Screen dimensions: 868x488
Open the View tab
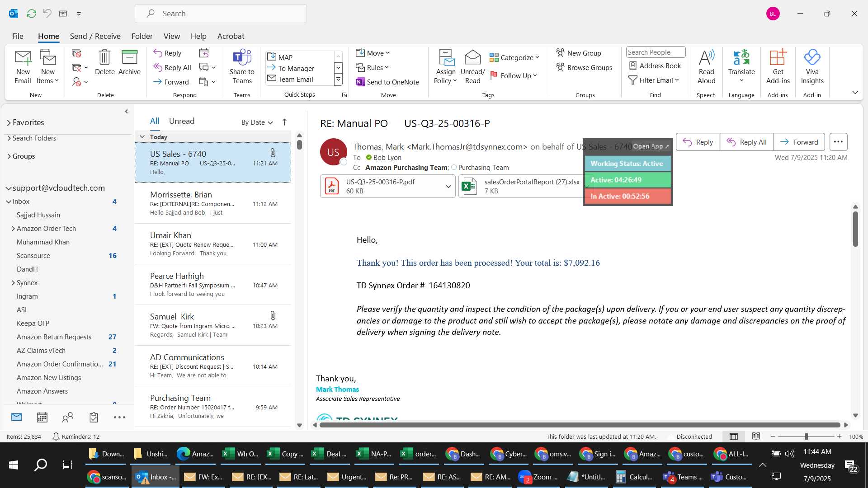tap(171, 36)
